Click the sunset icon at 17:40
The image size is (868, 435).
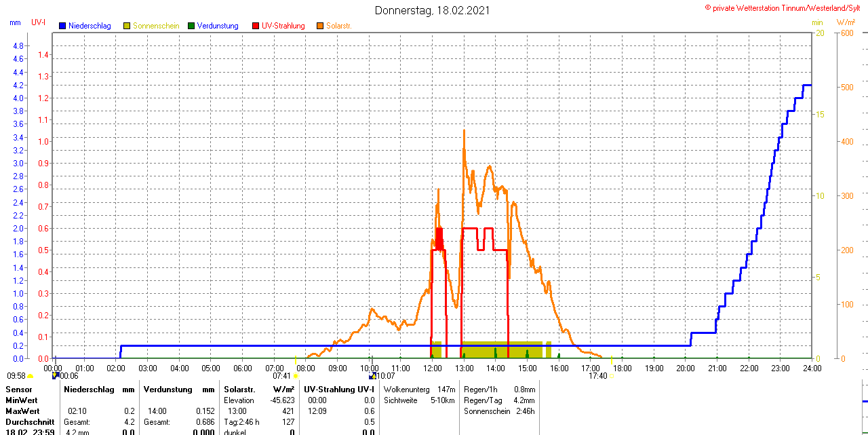[x=612, y=376]
